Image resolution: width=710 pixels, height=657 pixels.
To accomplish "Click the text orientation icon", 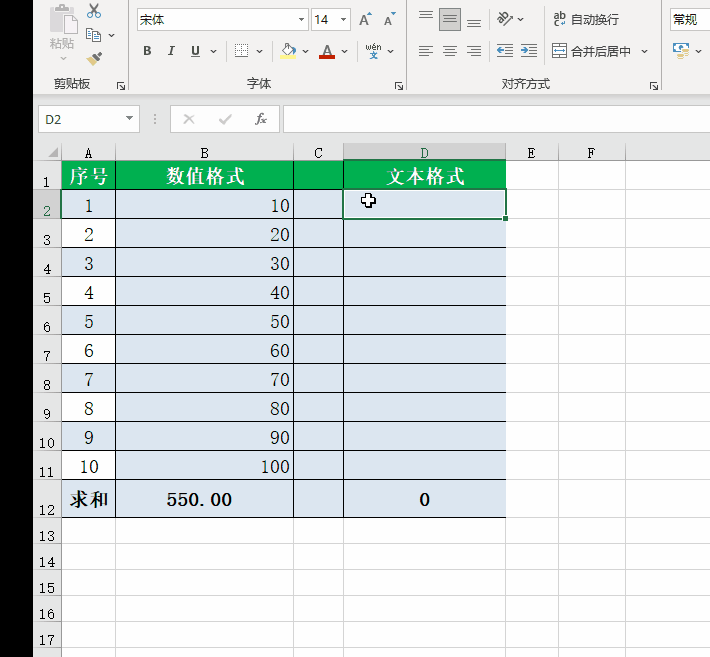I will tap(505, 19).
